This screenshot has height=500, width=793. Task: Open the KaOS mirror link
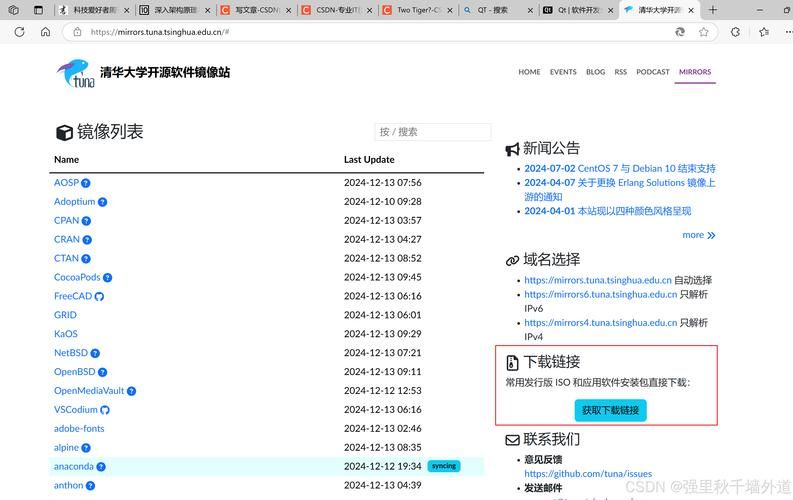pos(66,334)
